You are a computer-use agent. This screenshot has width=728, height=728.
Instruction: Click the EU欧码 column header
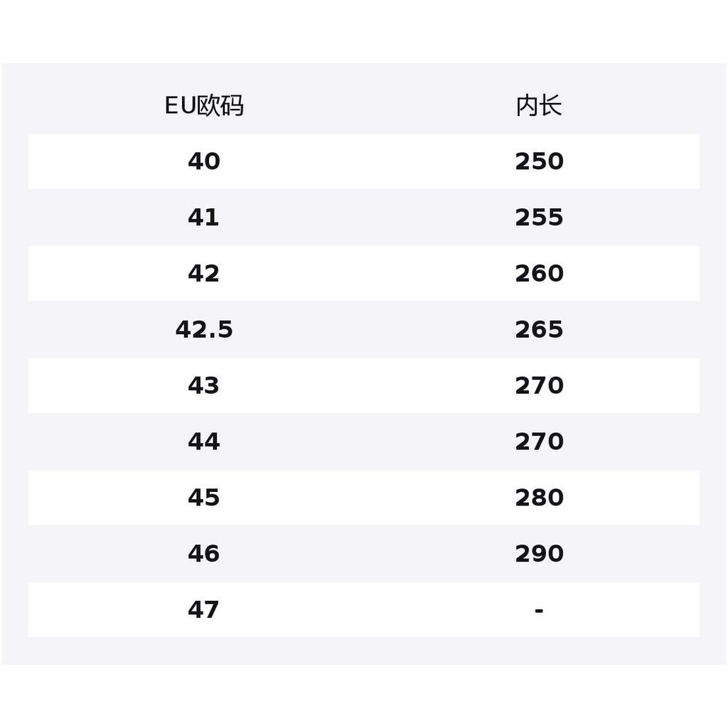click(x=204, y=106)
